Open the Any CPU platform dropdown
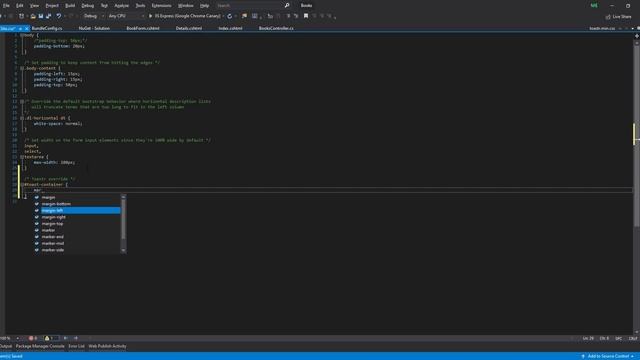640x360 pixels. [126, 16]
